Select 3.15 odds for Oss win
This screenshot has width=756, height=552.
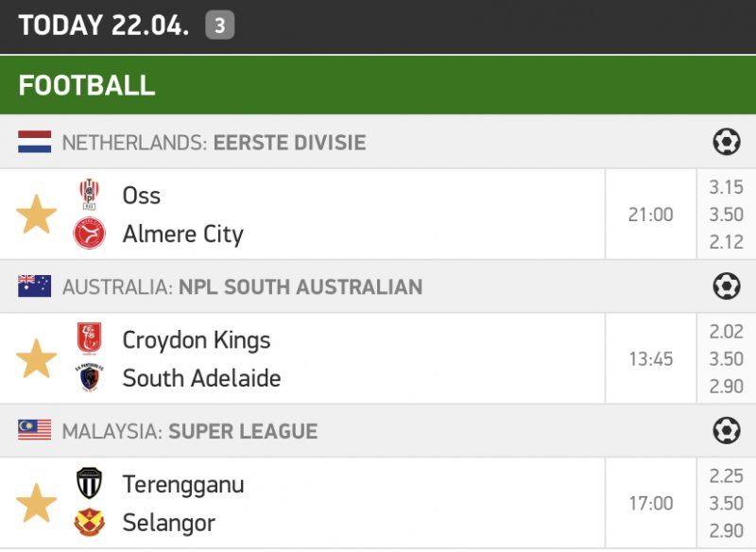pyautogui.click(x=726, y=187)
